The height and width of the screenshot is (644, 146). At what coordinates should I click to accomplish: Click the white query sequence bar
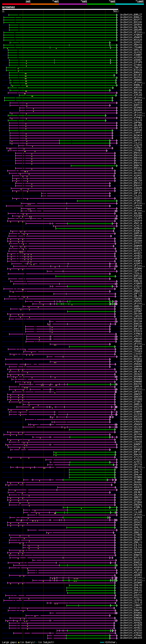pos(60,10)
